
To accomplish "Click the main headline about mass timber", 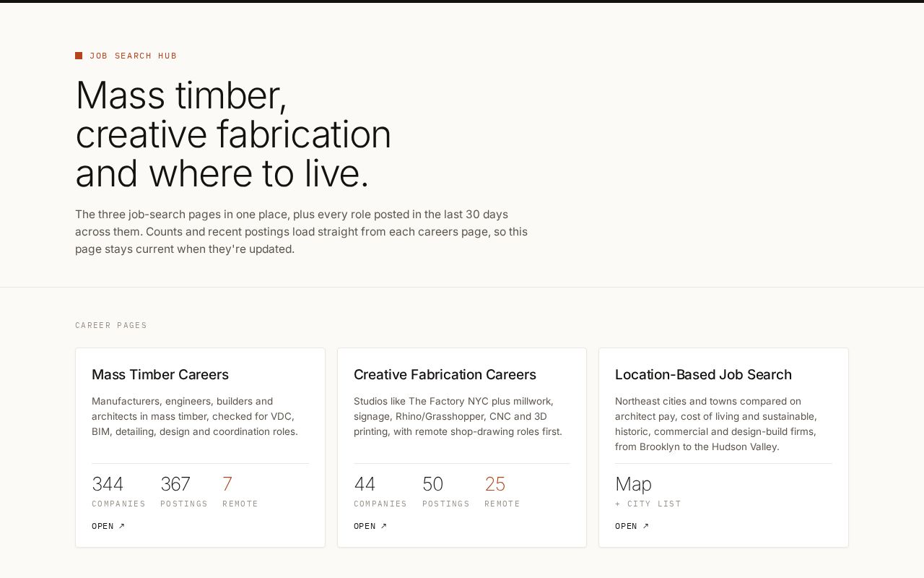I will (233, 134).
